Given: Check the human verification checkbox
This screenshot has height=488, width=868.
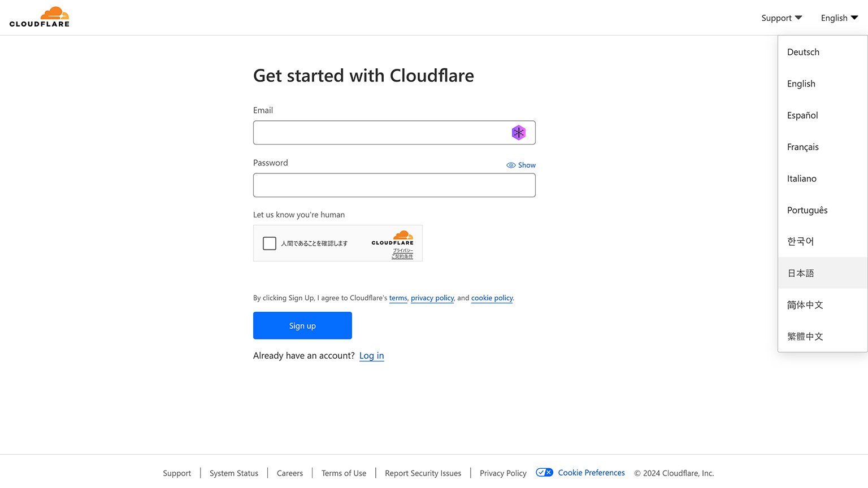Looking at the screenshot, I should click(x=270, y=243).
